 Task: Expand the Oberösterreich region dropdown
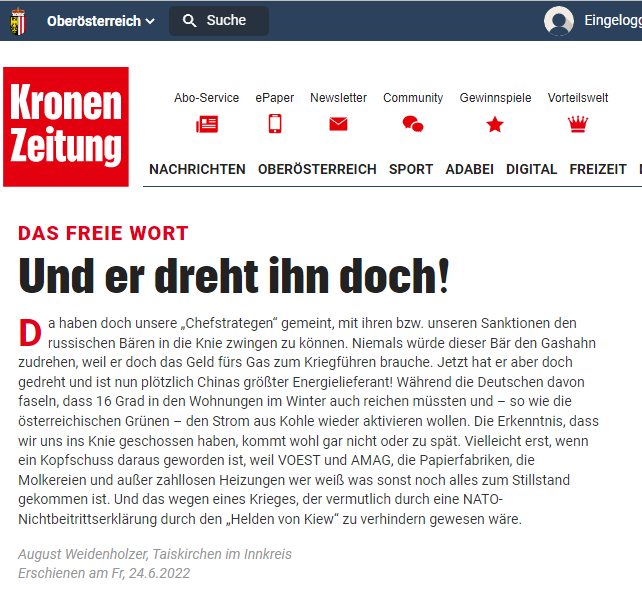101,21
